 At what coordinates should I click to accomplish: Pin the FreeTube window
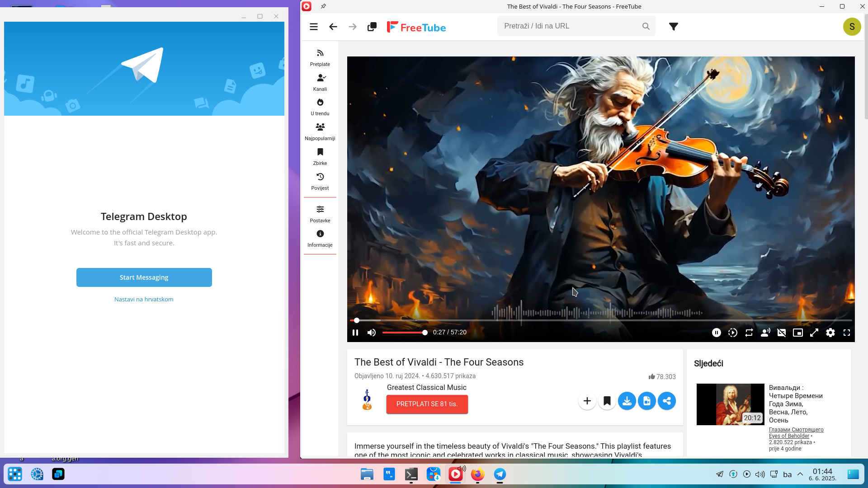pos(323,6)
